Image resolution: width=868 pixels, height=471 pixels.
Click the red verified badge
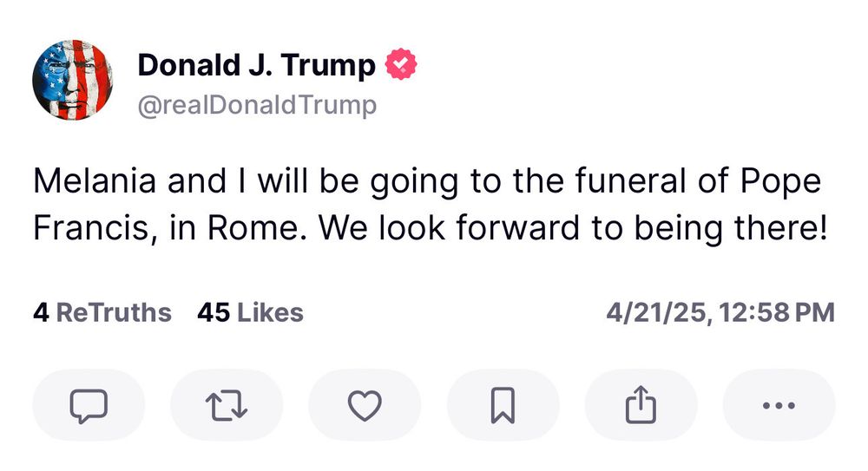(401, 65)
